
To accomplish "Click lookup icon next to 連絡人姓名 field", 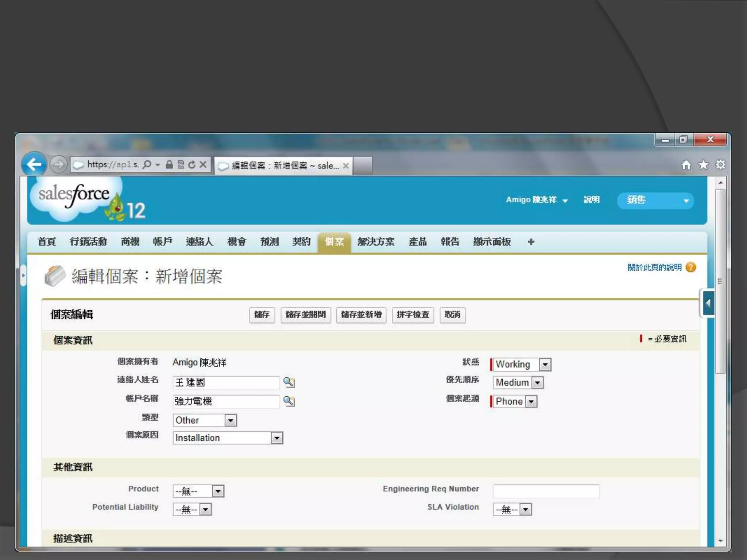I will point(289,382).
